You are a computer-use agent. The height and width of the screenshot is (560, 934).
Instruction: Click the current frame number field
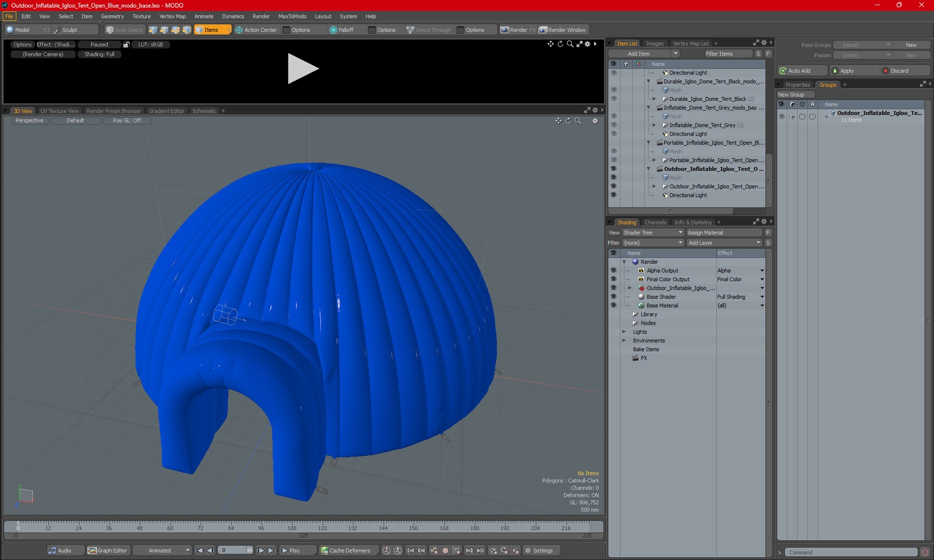(232, 550)
